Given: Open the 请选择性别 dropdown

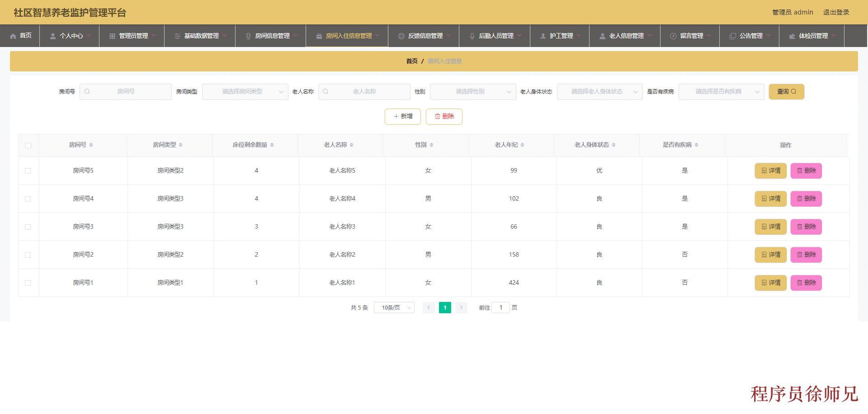Looking at the screenshot, I should pos(472,91).
